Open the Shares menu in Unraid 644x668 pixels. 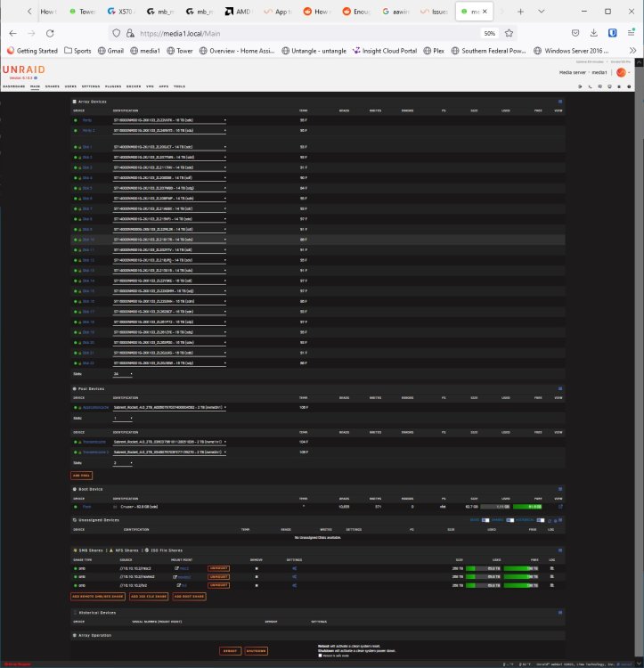[x=52, y=86]
